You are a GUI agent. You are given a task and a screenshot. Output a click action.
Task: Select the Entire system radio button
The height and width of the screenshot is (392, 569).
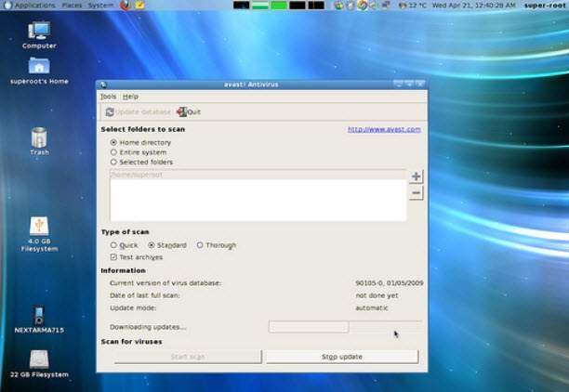pos(113,152)
